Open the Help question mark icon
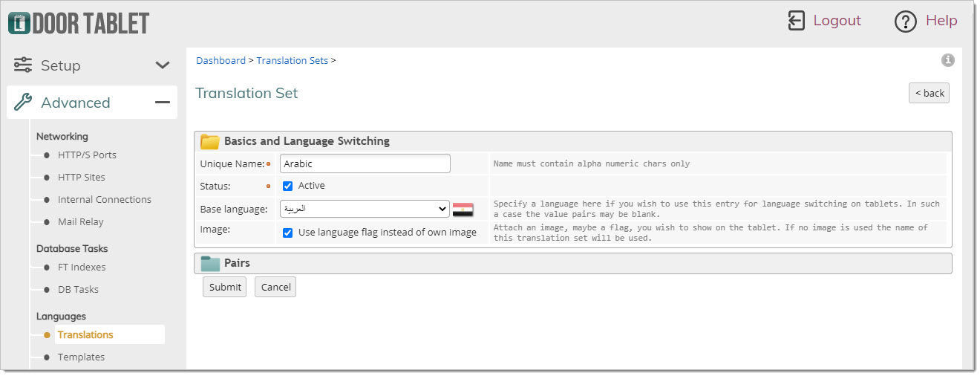980x376 pixels. [906, 22]
